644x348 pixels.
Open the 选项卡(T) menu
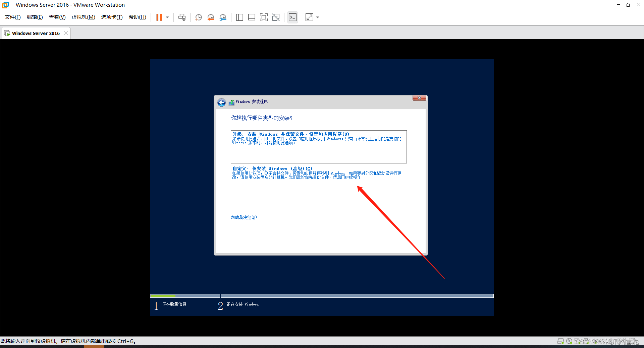point(112,17)
